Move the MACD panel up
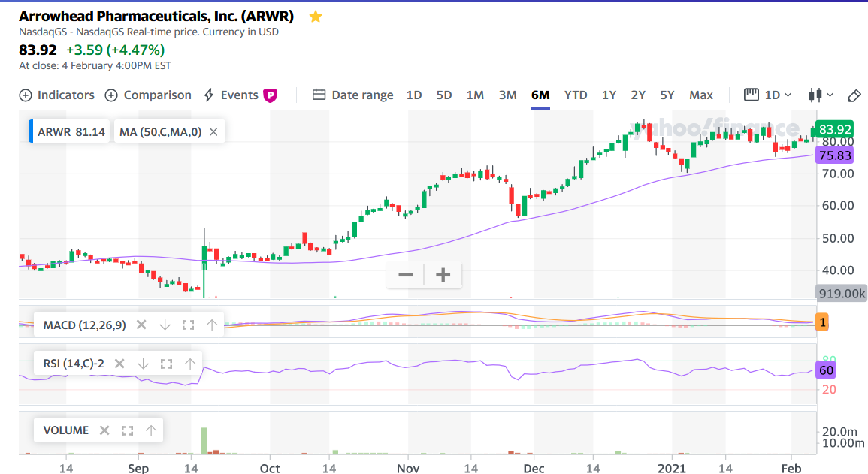 tap(211, 325)
